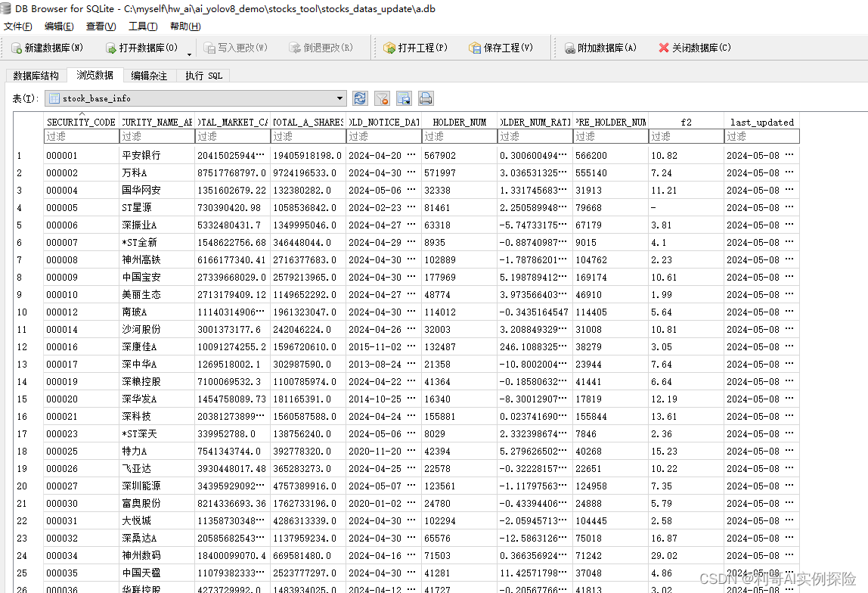868x593 pixels.
Task: Open the table selector showing stock_base_info
Action: tap(195, 98)
